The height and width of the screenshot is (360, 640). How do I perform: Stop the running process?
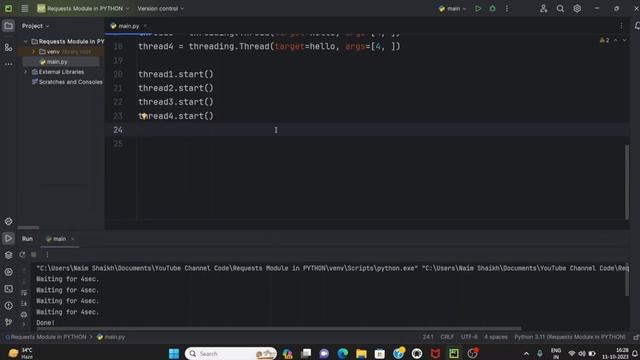tap(34, 255)
